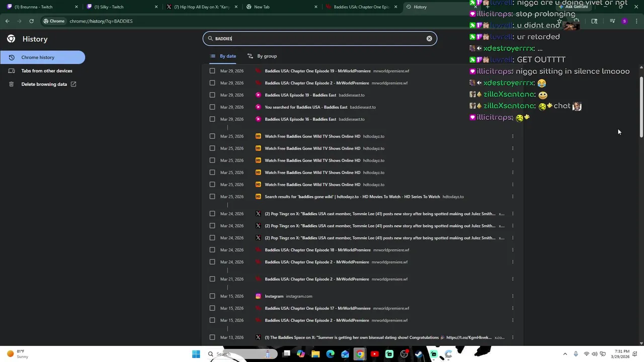Switch to the Breunnna - Twitch browser tab
Screen dimensions: 644x362
click(40, 7)
